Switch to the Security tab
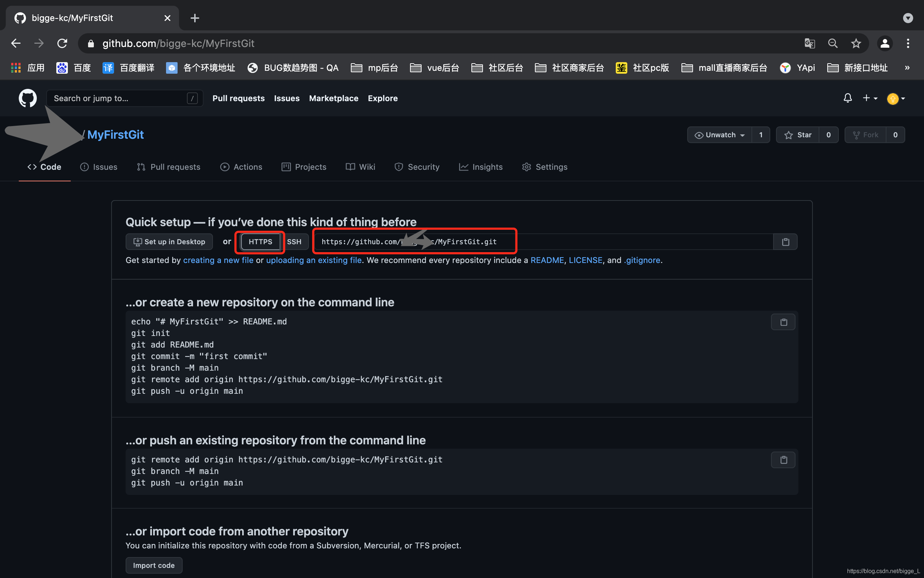 click(417, 167)
